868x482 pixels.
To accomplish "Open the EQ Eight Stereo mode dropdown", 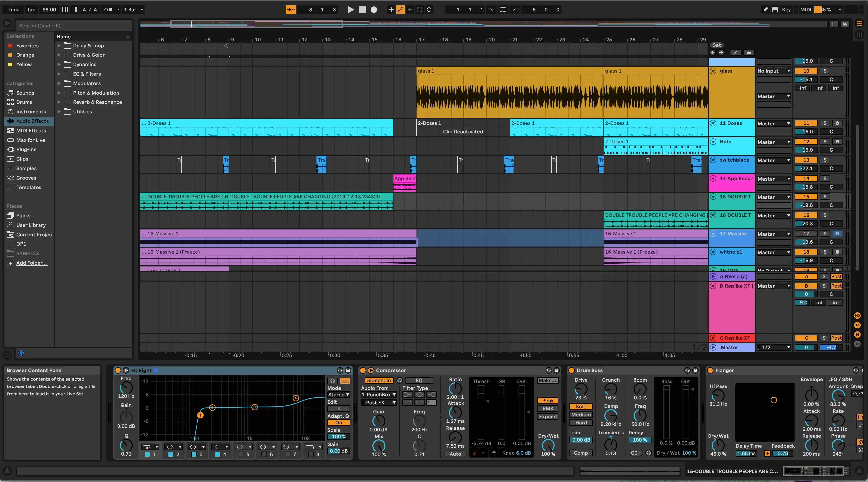I will [x=338, y=395].
